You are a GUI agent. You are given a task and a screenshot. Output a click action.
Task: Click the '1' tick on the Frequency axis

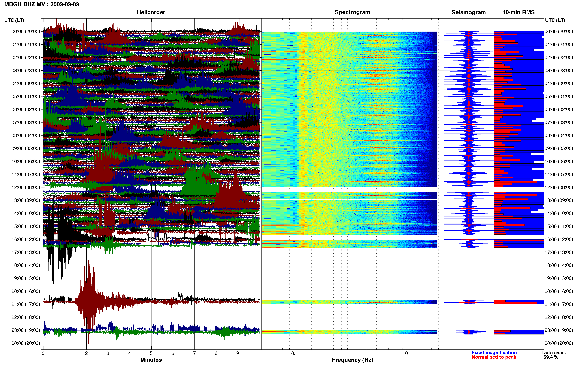click(x=350, y=353)
